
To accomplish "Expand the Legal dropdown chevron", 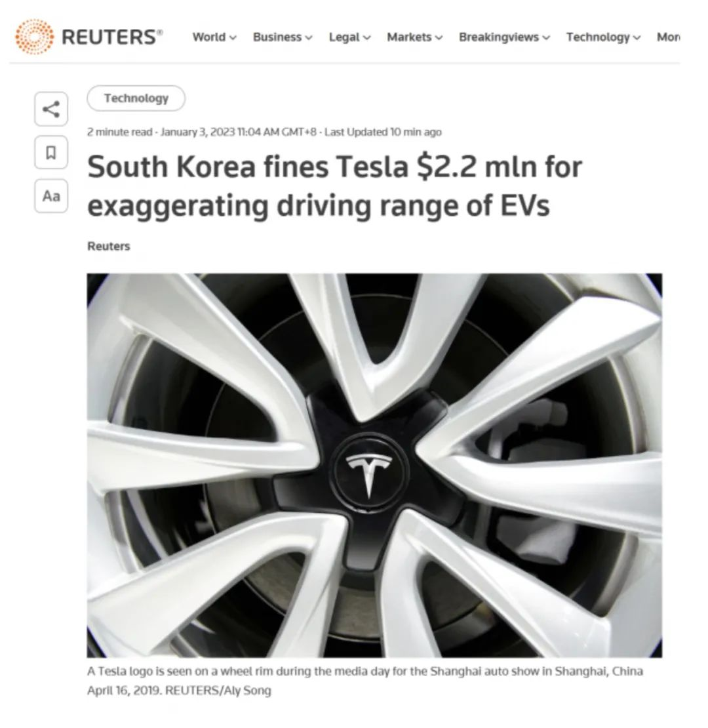I will (x=367, y=37).
